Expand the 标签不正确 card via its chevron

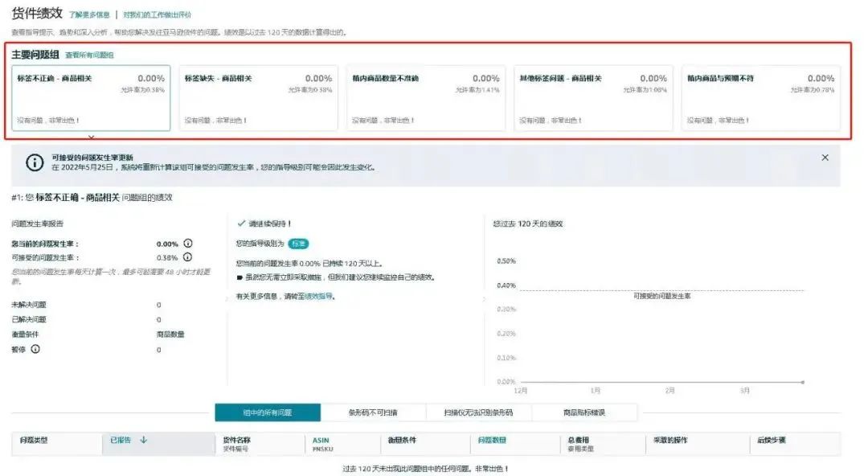91,137
